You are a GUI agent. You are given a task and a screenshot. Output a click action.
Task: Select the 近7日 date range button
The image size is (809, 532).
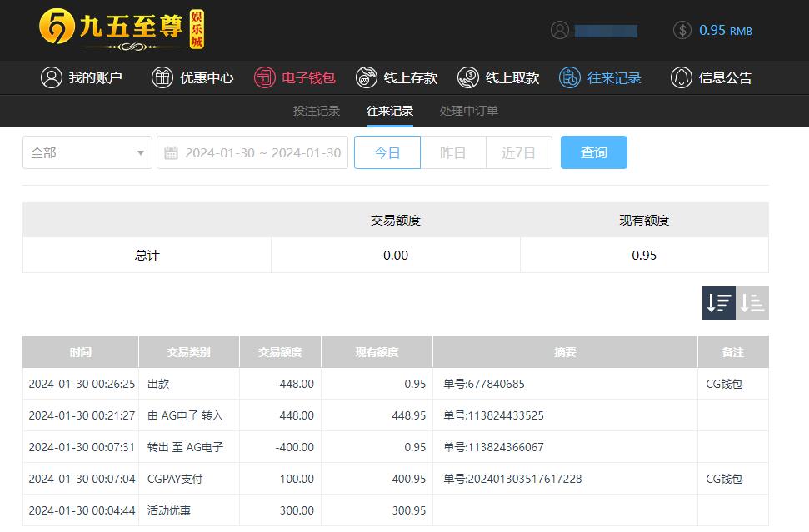518,152
